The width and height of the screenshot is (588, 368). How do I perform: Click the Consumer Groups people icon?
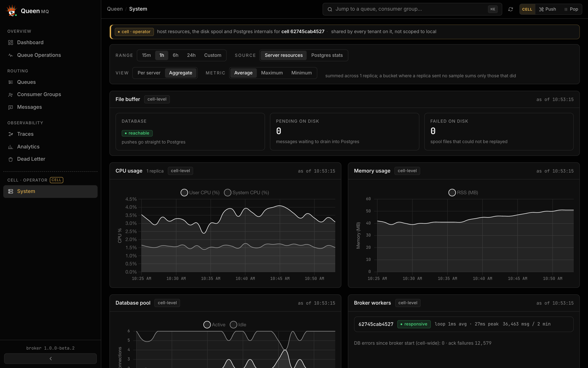coord(10,95)
